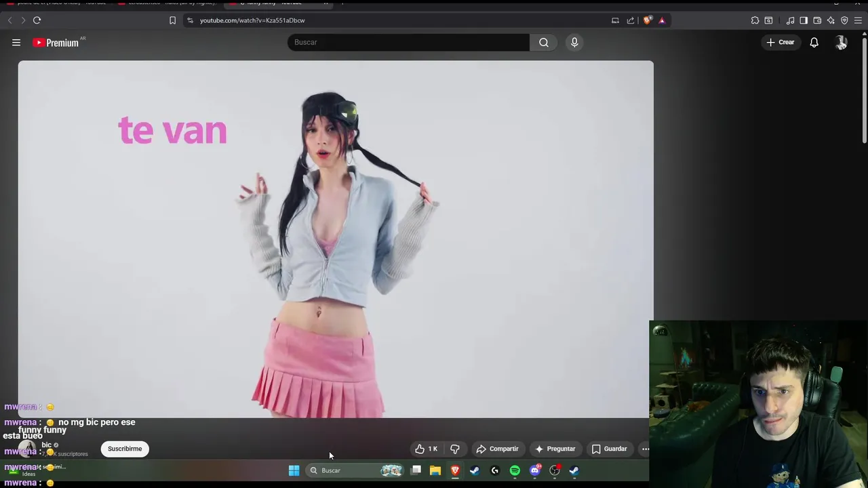Save video with the Guardar button
Screen dimensions: 868x488
pos(609,449)
